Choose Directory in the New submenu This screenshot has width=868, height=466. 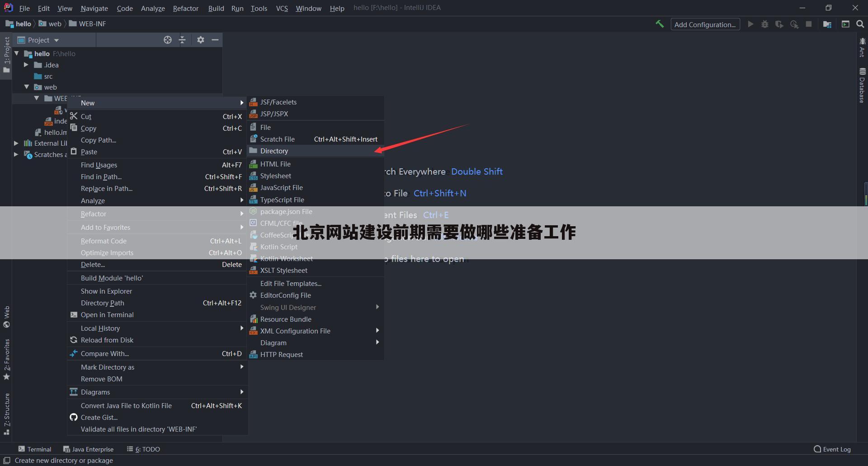[x=316, y=151]
